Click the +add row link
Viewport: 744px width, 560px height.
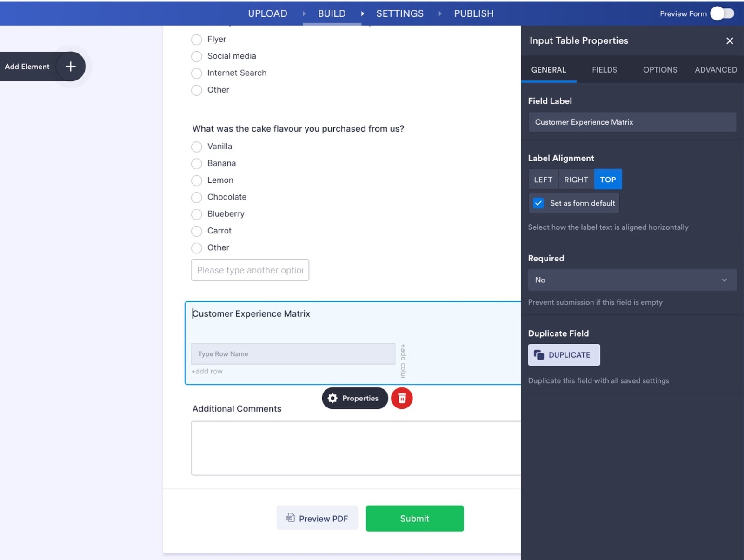pyautogui.click(x=207, y=371)
